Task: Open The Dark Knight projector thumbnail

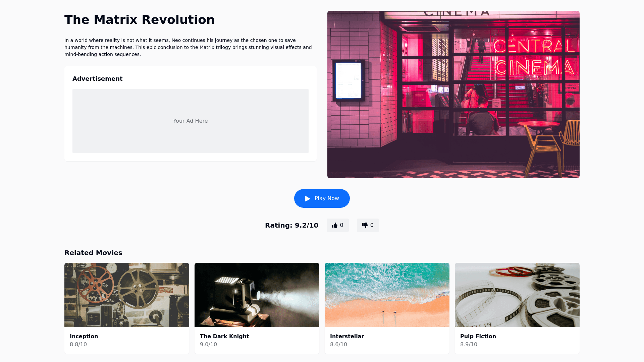Action: (x=257, y=295)
